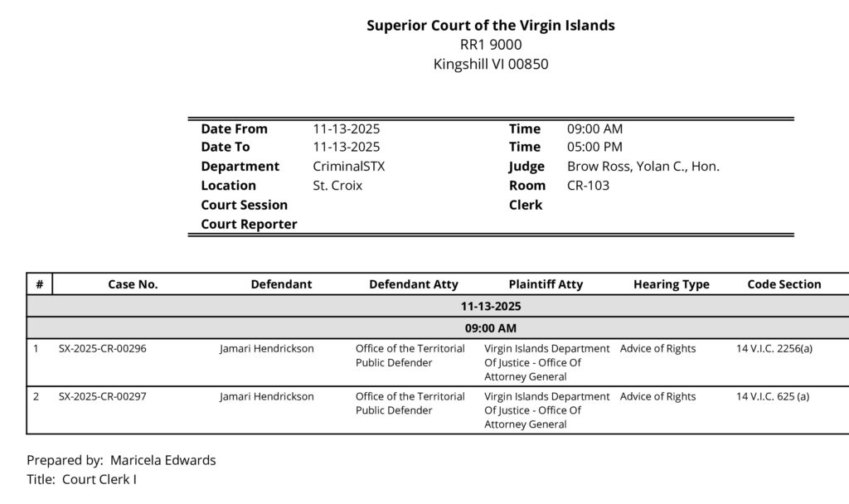The width and height of the screenshot is (849, 504).
Task: Click code section 14 V.I.C. 2256(a)
Action: click(x=774, y=349)
